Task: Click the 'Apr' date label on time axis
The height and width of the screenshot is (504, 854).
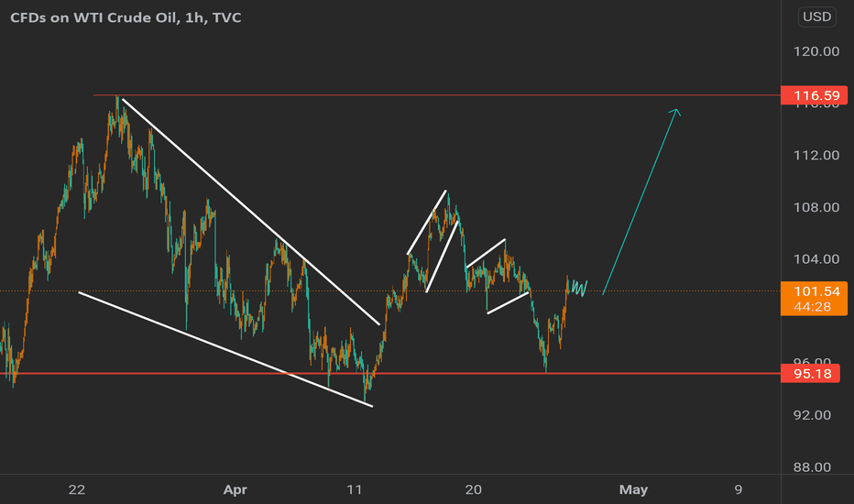Action: click(235, 490)
